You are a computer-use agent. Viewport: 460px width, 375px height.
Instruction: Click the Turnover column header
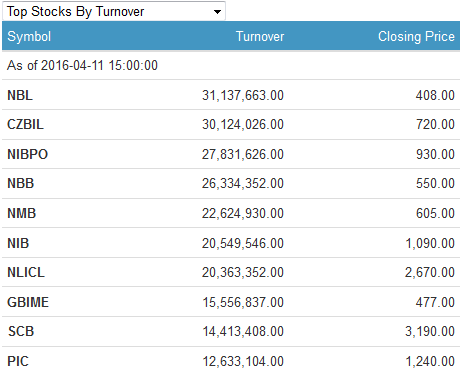(260, 36)
